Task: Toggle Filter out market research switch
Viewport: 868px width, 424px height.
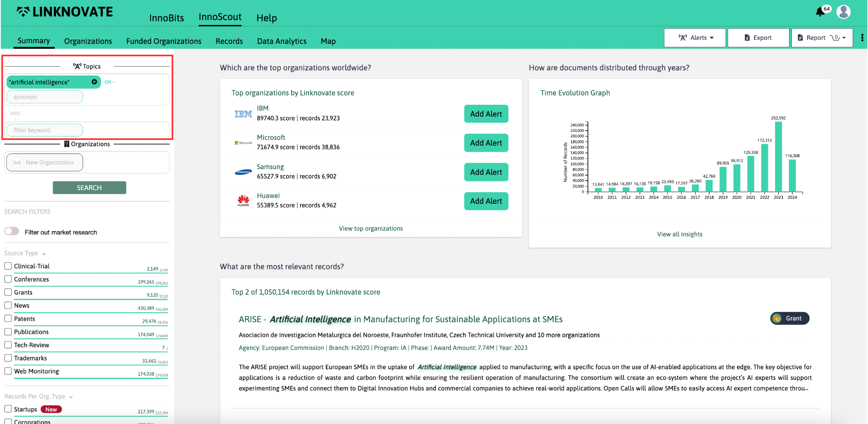Action: click(x=12, y=231)
